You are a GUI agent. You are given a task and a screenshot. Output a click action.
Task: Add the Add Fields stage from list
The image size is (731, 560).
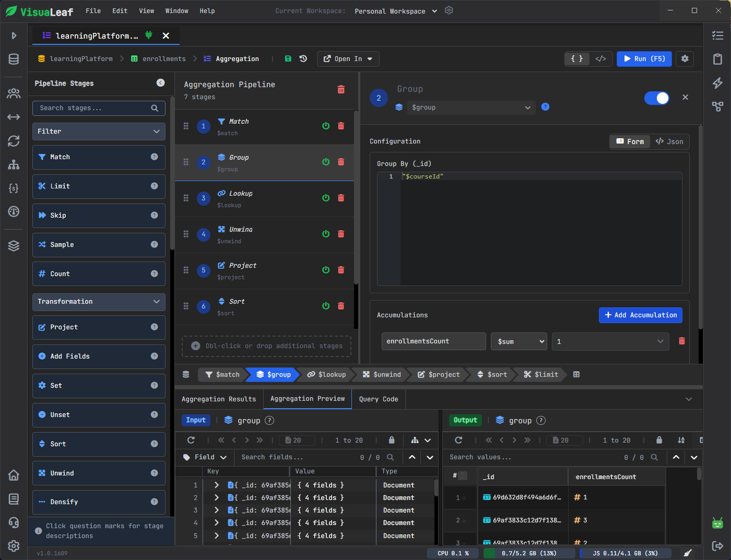(99, 356)
